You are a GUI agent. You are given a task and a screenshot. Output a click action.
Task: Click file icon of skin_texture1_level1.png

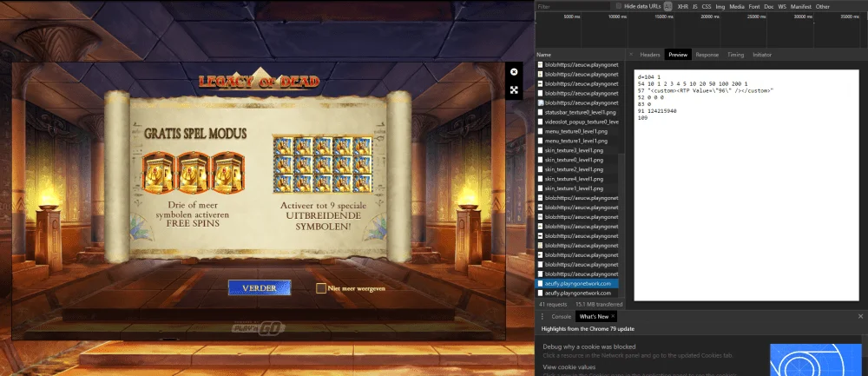tap(540, 188)
